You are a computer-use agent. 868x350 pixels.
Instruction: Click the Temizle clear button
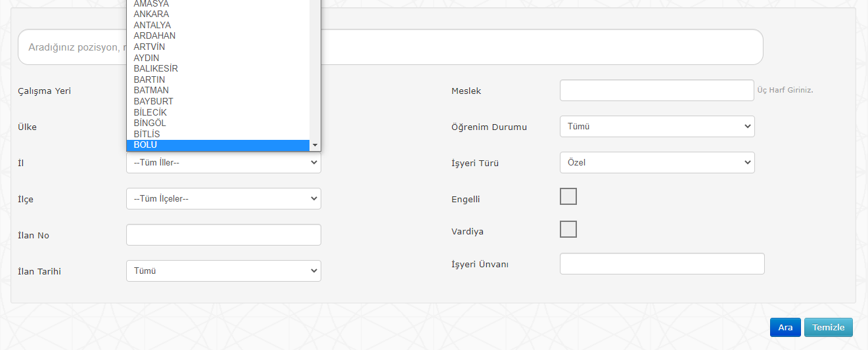coord(828,328)
